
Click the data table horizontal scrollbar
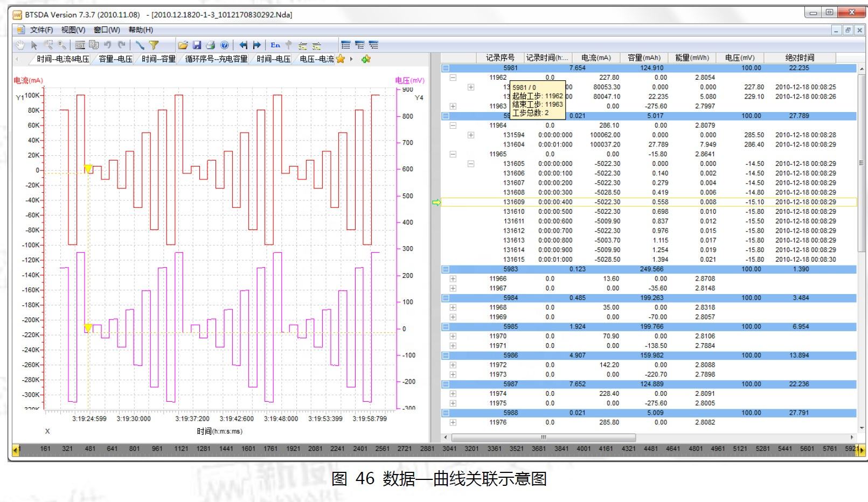(543, 437)
